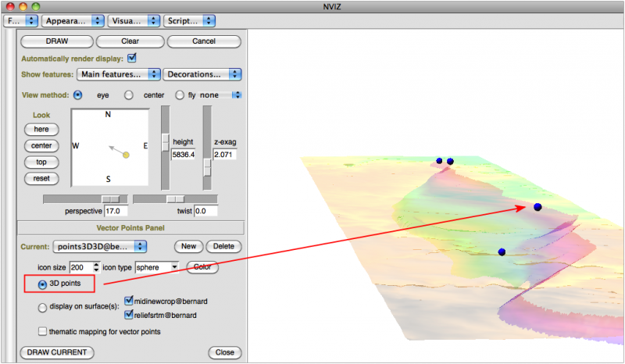This screenshot has width=625, height=364.
Task: Click the yellow eye position marker
Action: pos(126,155)
